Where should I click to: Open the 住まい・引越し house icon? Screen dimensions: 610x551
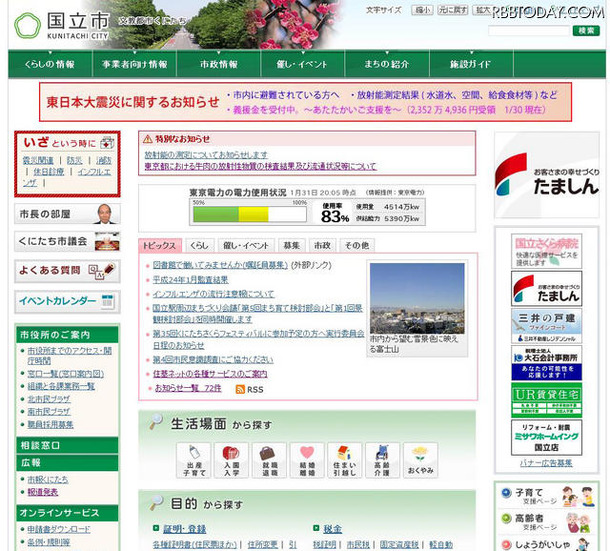[x=345, y=460]
